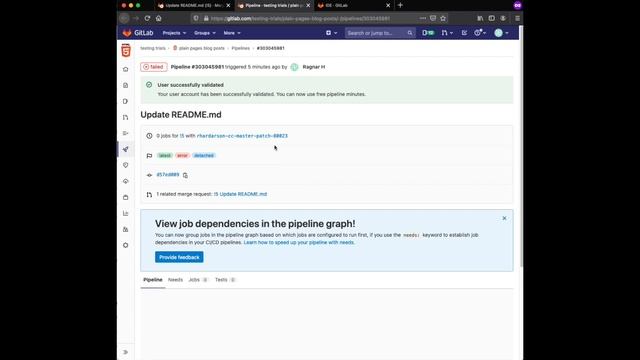Open the Requirements list icon in sidebar
This screenshot has height=360, width=640.
(x=125, y=133)
